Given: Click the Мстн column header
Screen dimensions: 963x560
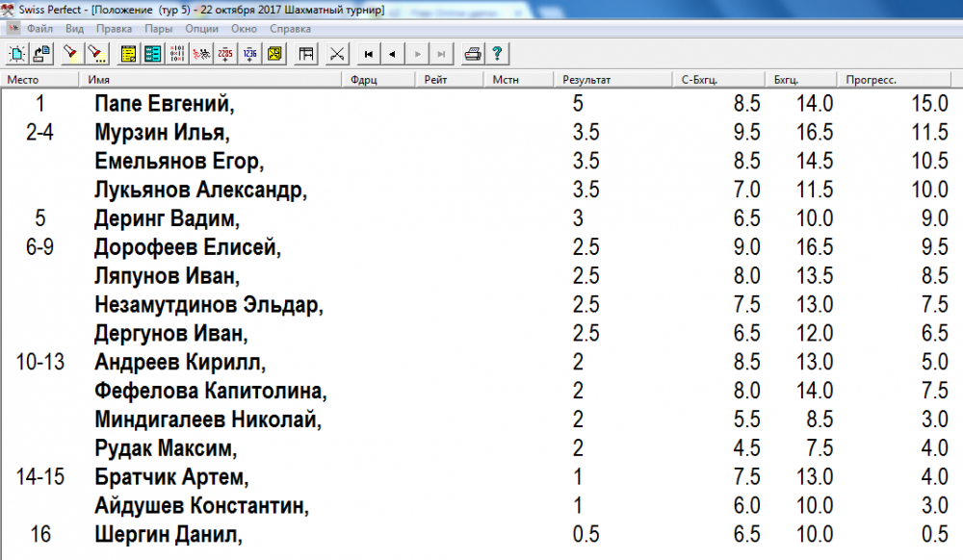Looking at the screenshot, I should (x=519, y=79).
